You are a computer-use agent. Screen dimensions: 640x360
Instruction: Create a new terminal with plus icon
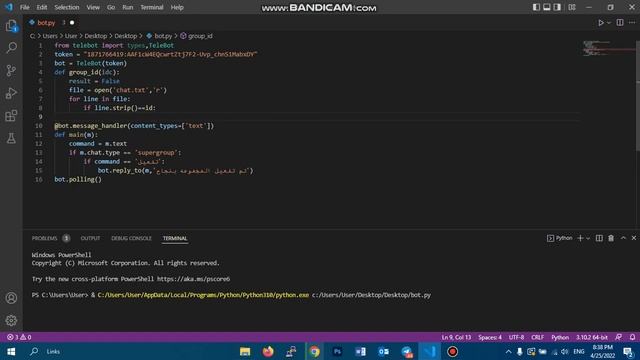pyautogui.click(x=580, y=238)
